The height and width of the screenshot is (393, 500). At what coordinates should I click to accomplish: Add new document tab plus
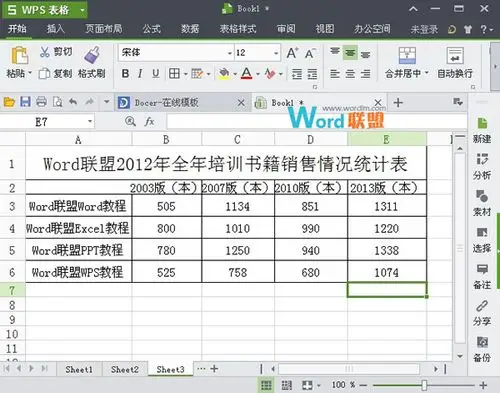pyautogui.click(x=398, y=102)
